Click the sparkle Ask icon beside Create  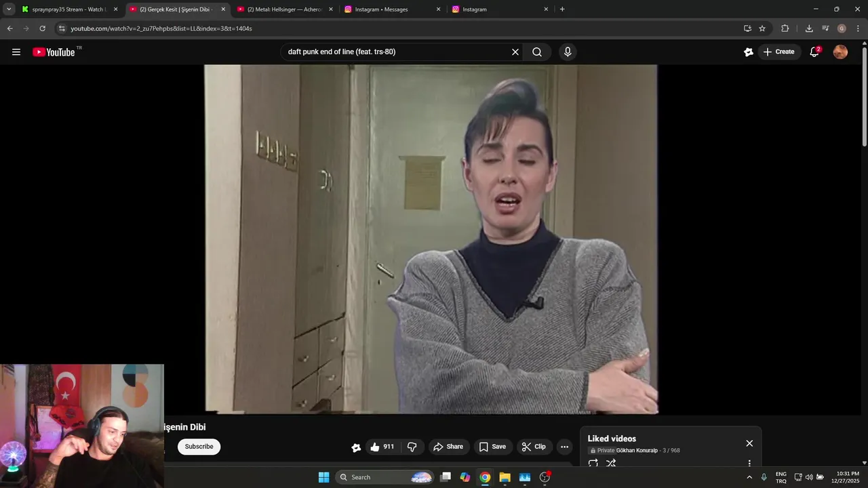749,52
